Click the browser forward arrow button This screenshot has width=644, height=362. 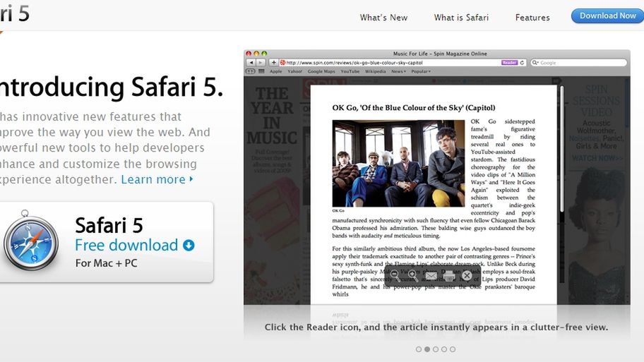(x=261, y=63)
